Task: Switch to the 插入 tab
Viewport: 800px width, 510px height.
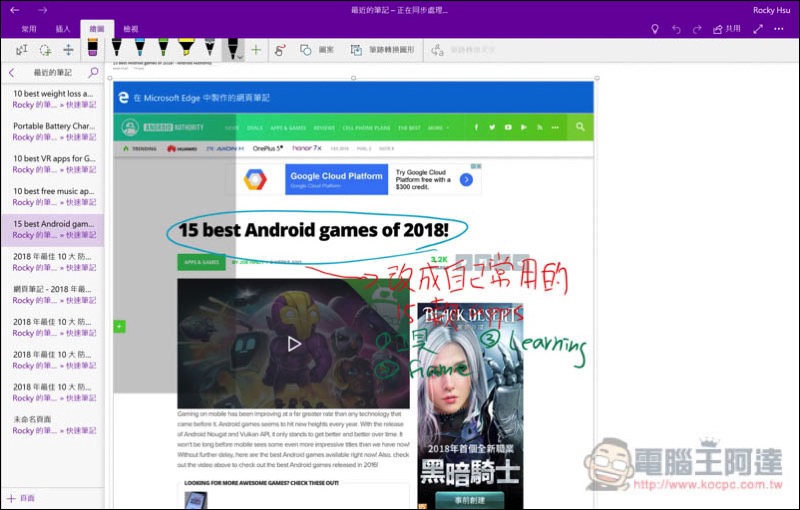Action: [63, 29]
